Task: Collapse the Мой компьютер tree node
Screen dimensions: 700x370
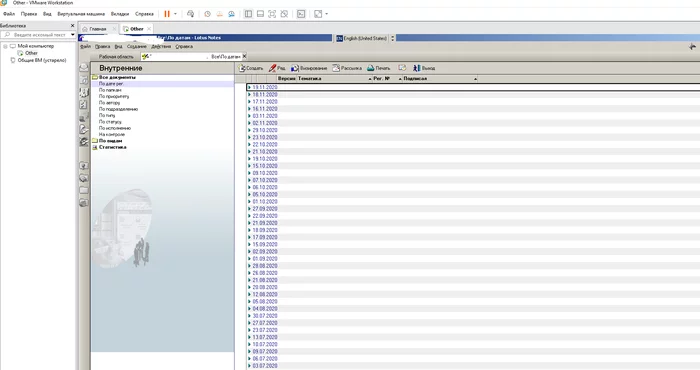Action: tap(5, 46)
